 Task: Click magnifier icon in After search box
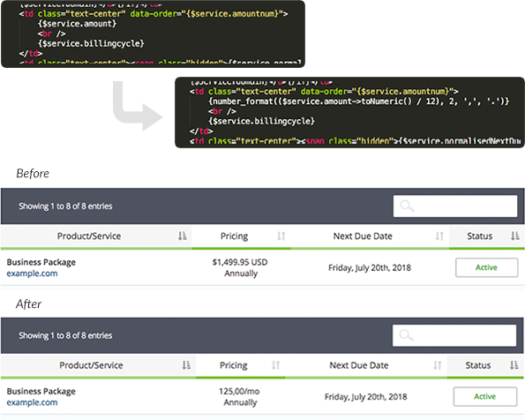[407, 335]
